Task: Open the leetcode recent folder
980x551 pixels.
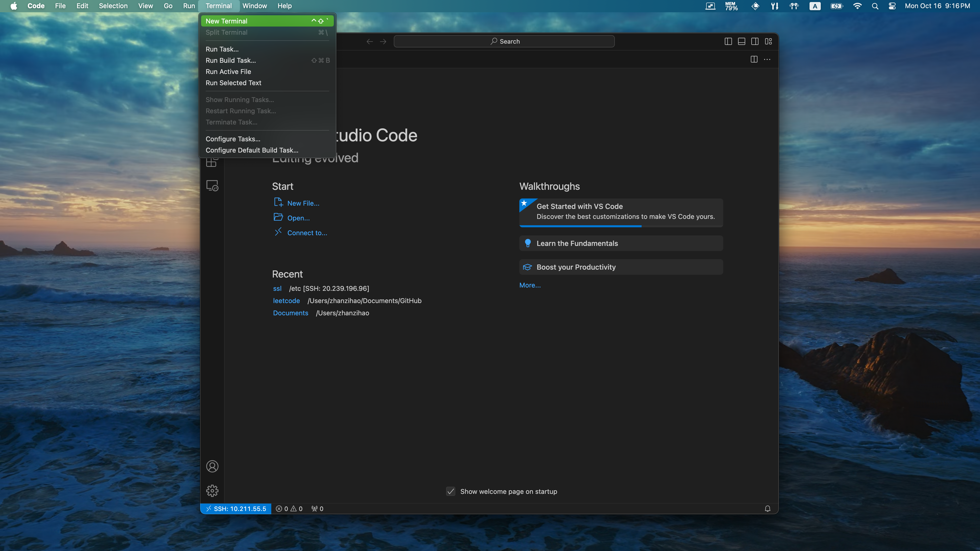Action: [286, 301]
